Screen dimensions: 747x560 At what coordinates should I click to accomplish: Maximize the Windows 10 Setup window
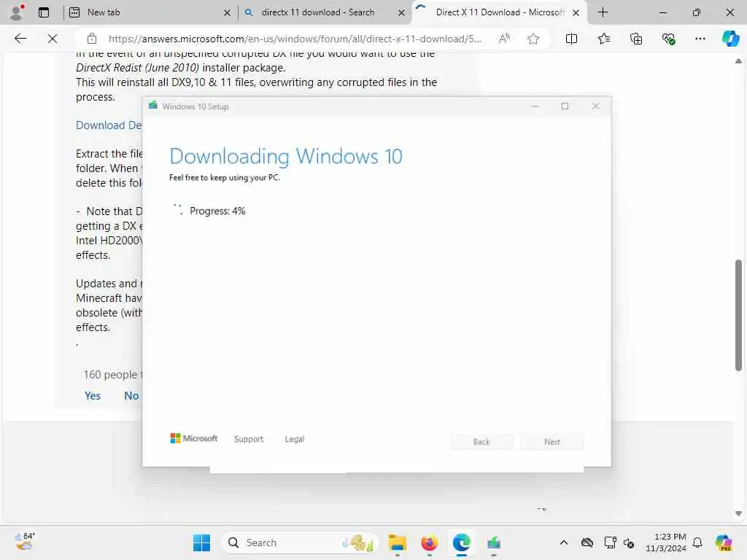click(x=565, y=106)
